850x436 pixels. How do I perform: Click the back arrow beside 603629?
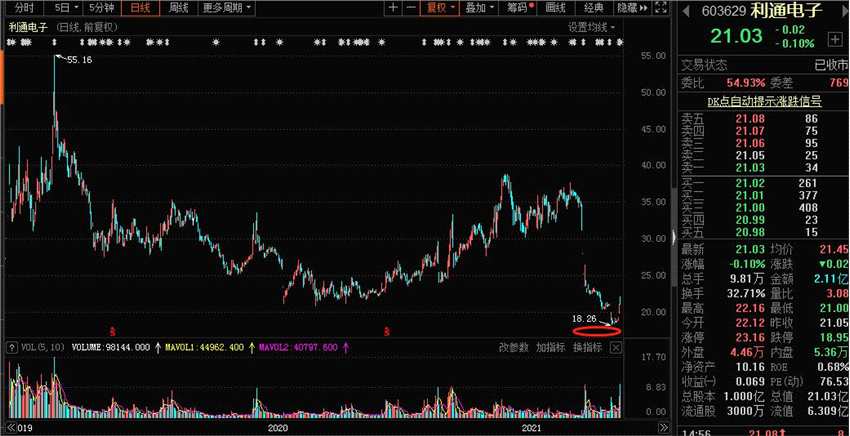[x=686, y=11]
